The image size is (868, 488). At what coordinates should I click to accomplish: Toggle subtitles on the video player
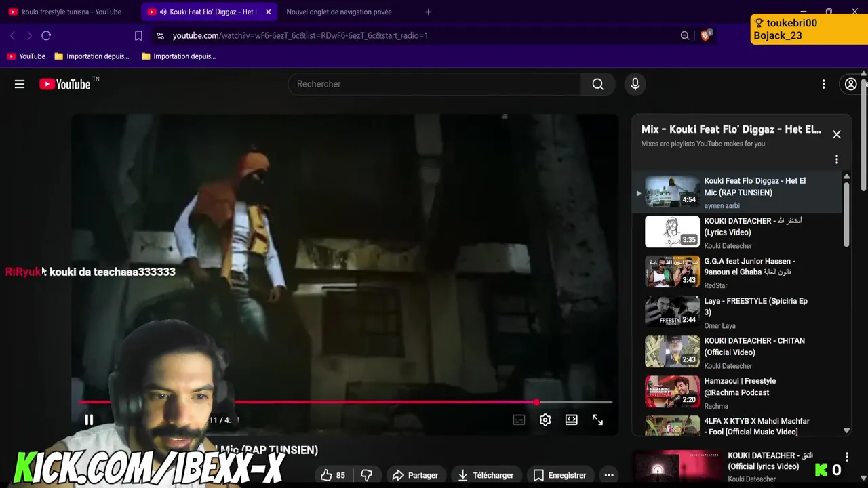pos(519,420)
